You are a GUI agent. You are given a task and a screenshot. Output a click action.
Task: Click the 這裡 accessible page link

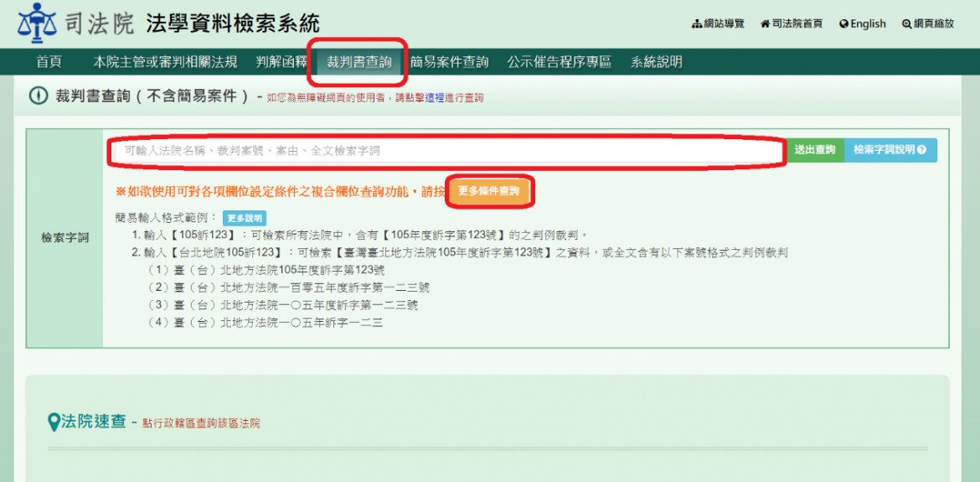(434, 98)
